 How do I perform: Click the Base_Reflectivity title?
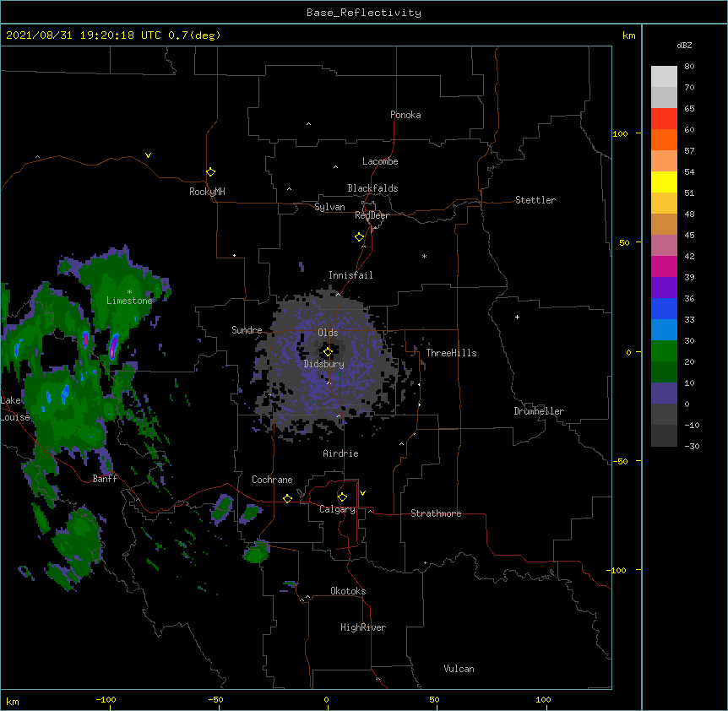point(364,13)
